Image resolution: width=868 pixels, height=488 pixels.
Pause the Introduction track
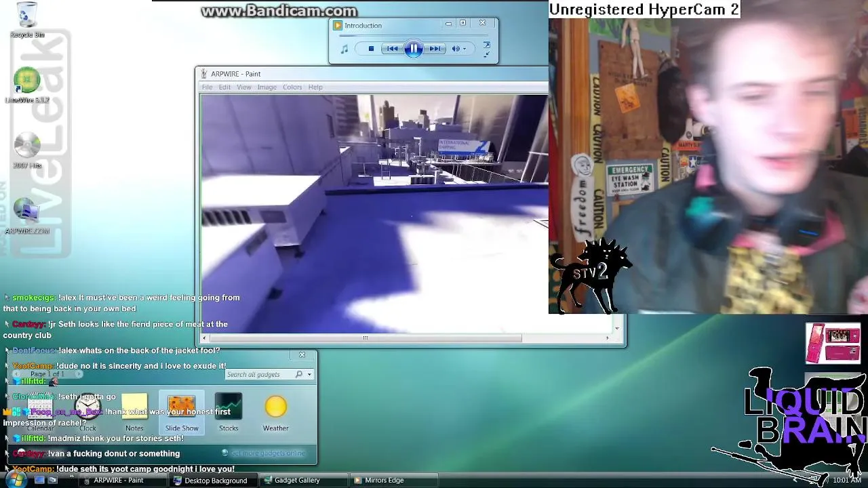[413, 49]
